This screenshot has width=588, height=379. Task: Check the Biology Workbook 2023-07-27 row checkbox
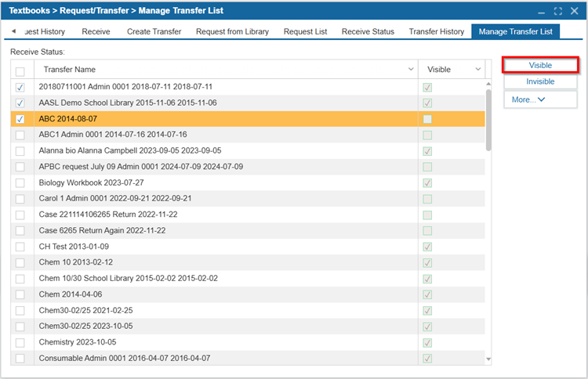pyautogui.click(x=20, y=182)
